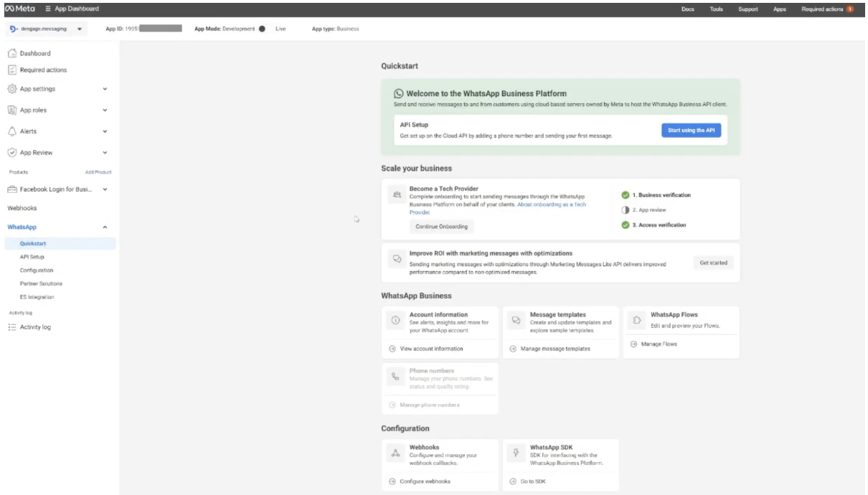Click the Improve ROI marketing messages icon

pyautogui.click(x=397, y=258)
